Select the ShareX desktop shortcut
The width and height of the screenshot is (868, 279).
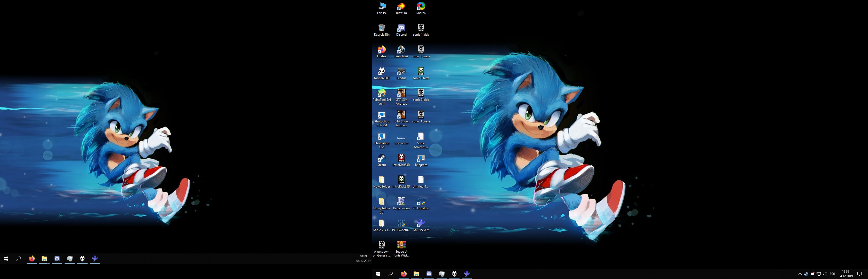click(421, 9)
